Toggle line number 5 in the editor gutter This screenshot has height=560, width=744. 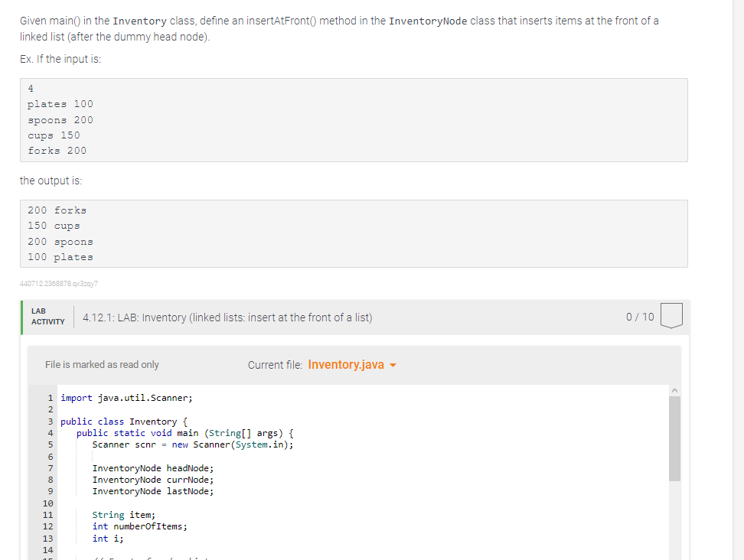pyautogui.click(x=50, y=444)
